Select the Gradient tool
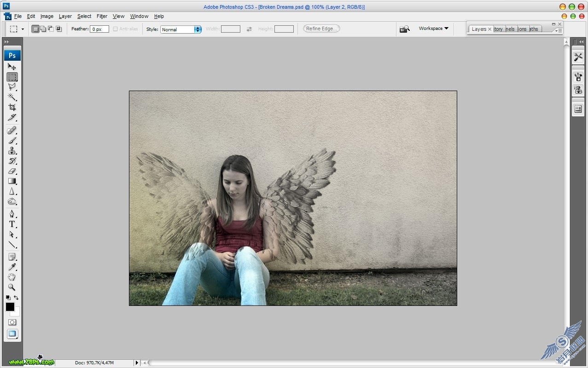Image resolution: width=588 pixels, height=368 pixels. 12,181
